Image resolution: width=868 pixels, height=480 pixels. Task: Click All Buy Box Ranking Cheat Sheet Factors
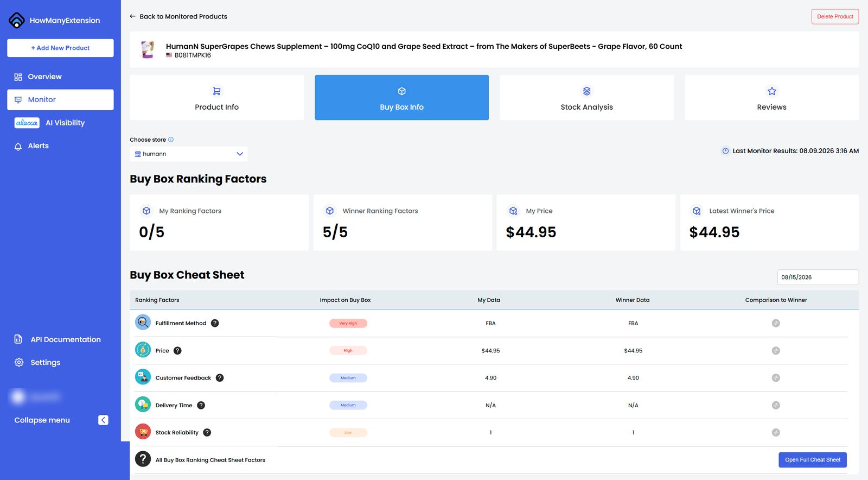210,460
